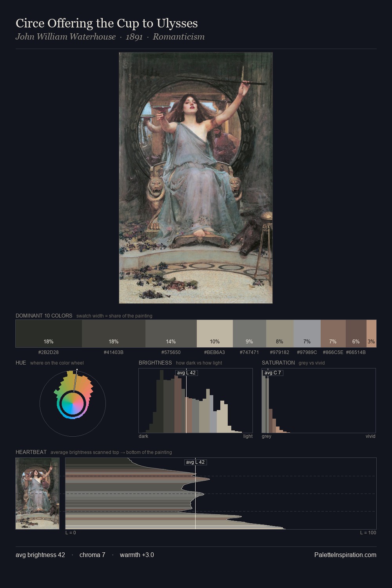Click the 'grey' axis label under saturation
The width and height of the screenshot is (392, 588).
pos(267,436)
